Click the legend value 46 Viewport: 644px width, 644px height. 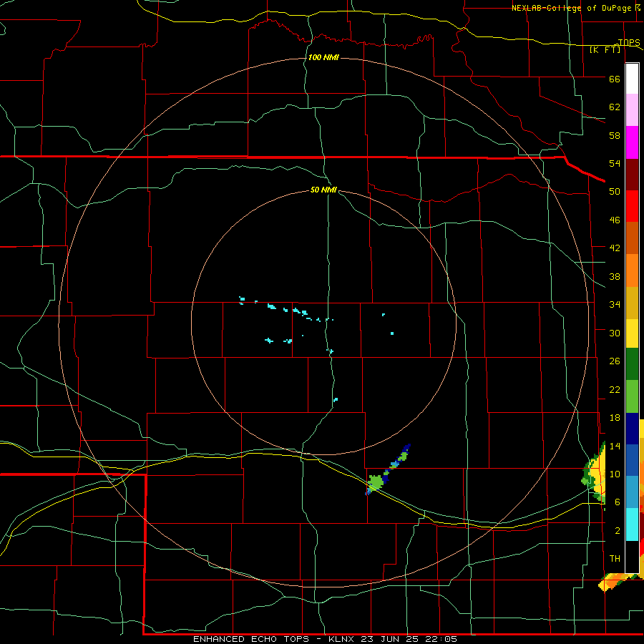[615, 220]
